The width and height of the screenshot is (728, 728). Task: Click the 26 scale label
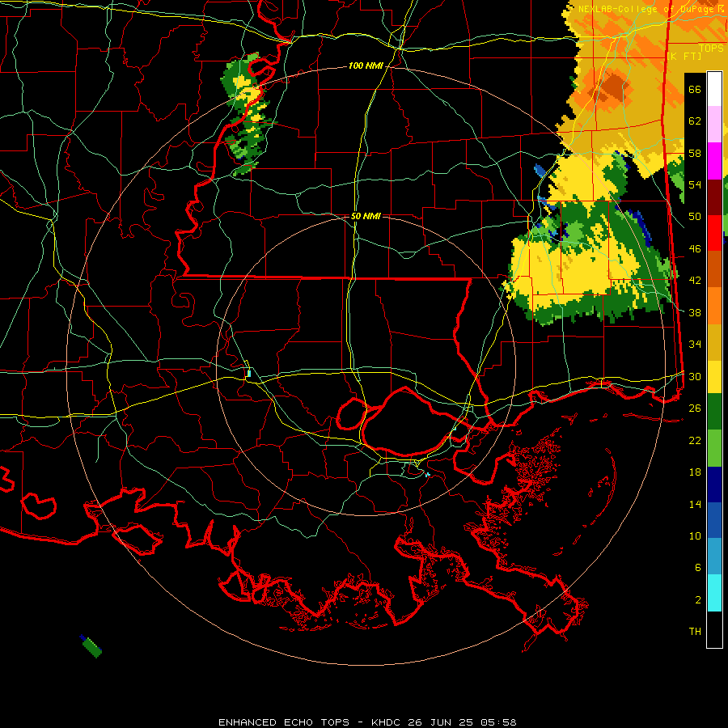[x=695, y=408]
